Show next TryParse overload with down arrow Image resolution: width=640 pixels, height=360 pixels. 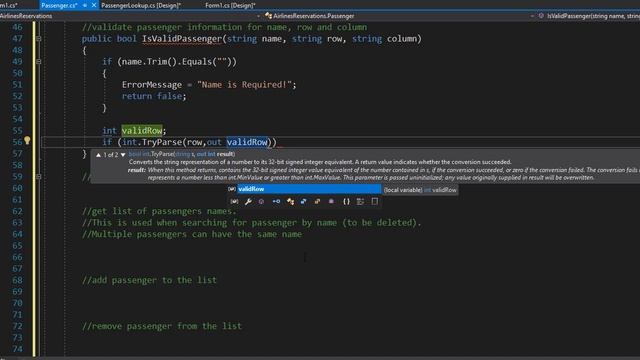pos(123,155)
